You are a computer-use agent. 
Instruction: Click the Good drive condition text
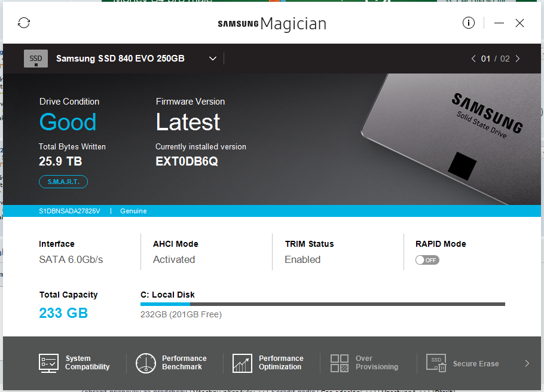tap(68, 122)
